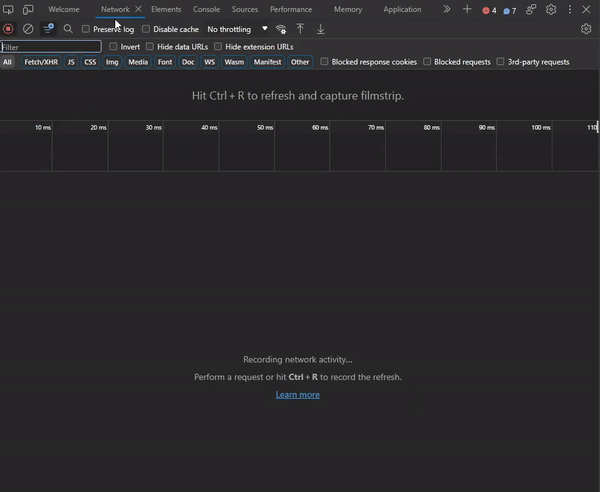Stop recording network log

click(x=8, y=29)
